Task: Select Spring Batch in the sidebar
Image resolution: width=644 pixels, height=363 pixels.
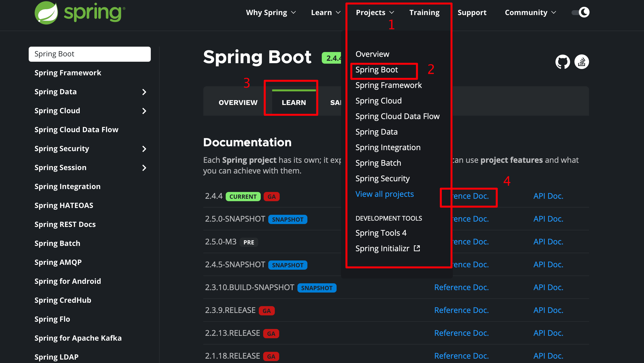Action: [57, 244]
